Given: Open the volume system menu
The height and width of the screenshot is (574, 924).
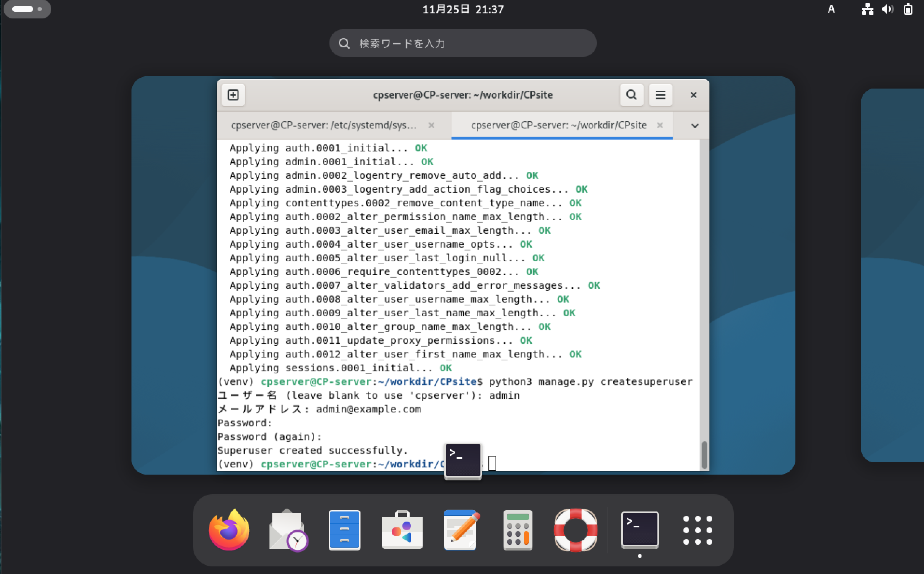Looking at the screenshot, I should 887,9.
